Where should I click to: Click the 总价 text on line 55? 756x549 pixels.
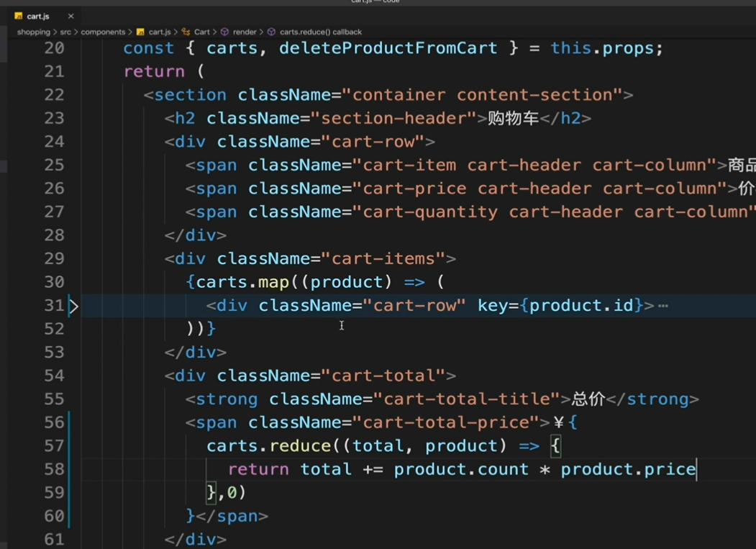tap(588, 399)
